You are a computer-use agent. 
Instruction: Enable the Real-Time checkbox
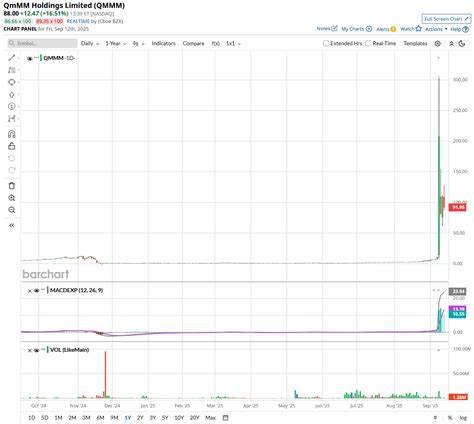pyautogui.click(x=368, y=44)
